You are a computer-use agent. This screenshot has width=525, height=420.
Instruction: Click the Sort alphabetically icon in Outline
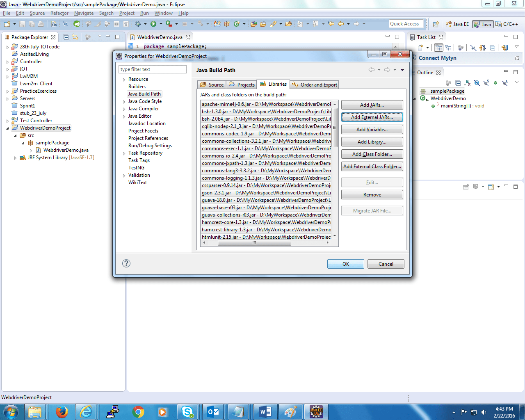(467, 83)
